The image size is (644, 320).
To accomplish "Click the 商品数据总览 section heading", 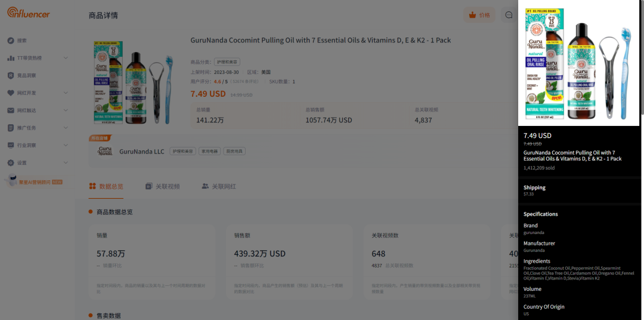I will point(114,212).
